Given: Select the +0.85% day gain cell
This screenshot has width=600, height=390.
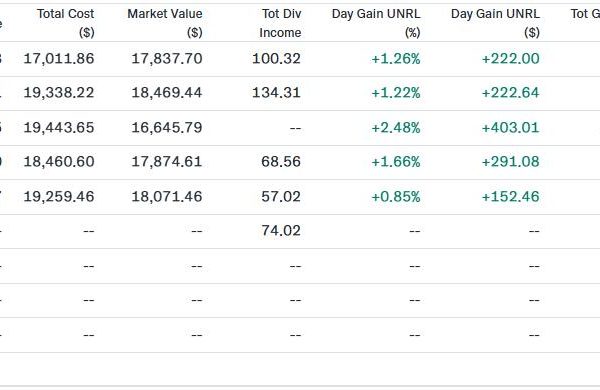Looking at the screenshot, I should point(396,196).
